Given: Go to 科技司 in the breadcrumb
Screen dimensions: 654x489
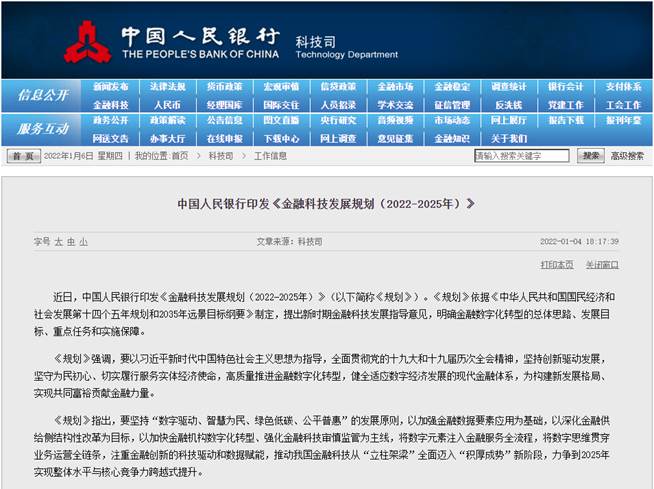Looking at the screenshot, I should pos(220,156).
